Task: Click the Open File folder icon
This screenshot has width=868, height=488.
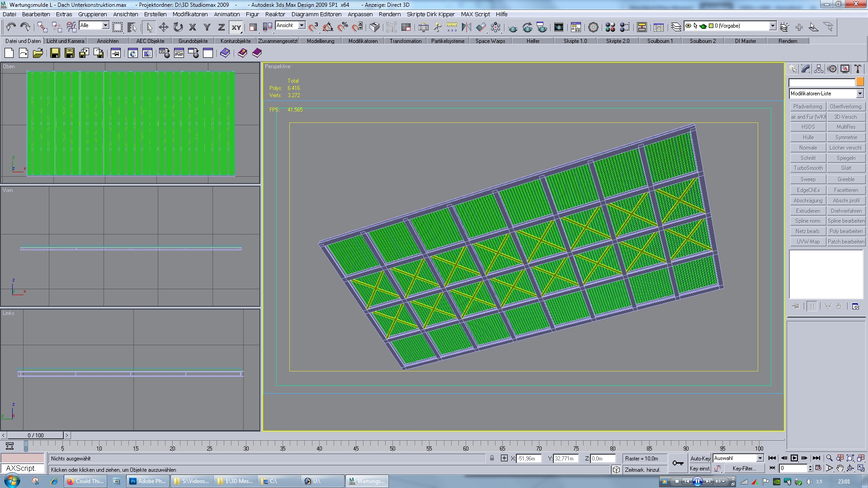Action: 38,53
